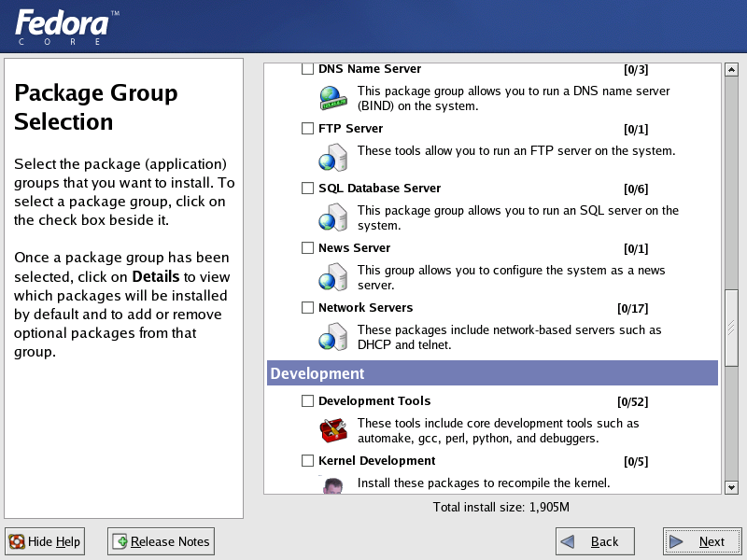Image resolution: width=747 pixels, height=560 pixels.
Task: Click the [0/5] package count
Action: click(636, 461)
